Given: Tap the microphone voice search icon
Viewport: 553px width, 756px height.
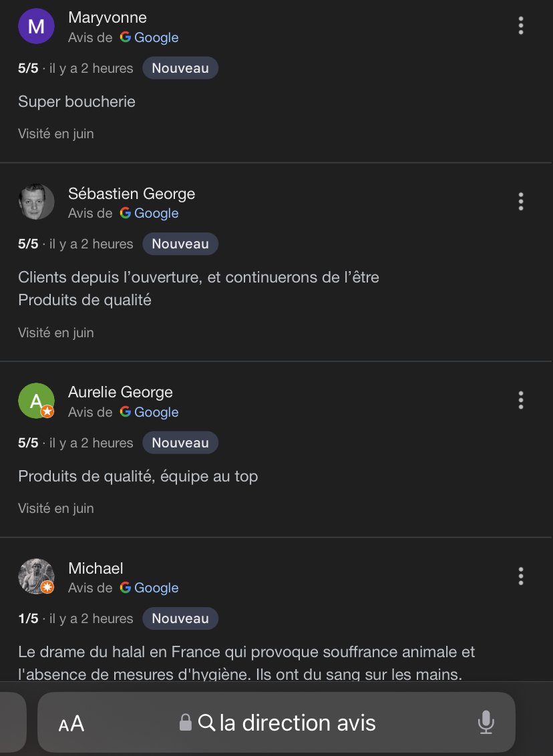Looking at the screenshot, I should pos(486,723).
